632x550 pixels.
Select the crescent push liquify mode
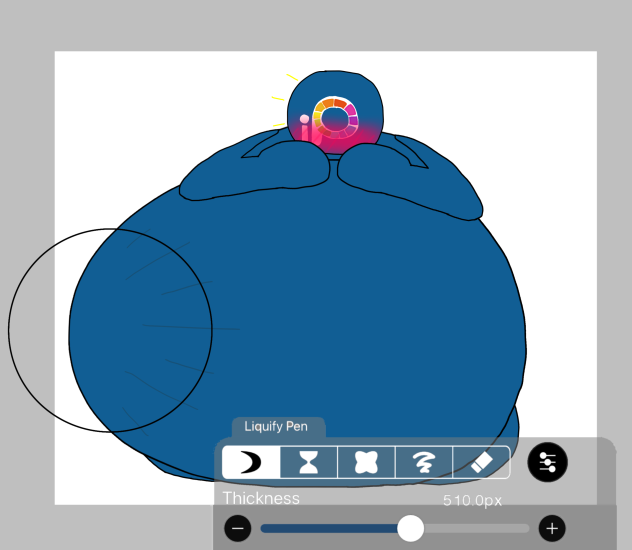(251, 462)
